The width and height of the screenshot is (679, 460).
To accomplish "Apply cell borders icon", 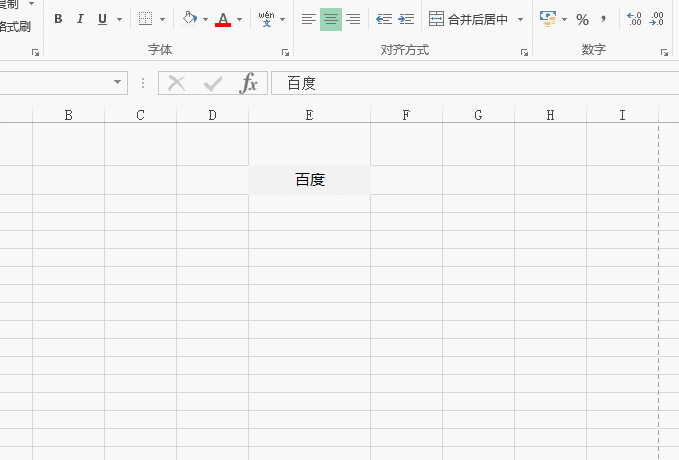I will (x=146, y=19).
